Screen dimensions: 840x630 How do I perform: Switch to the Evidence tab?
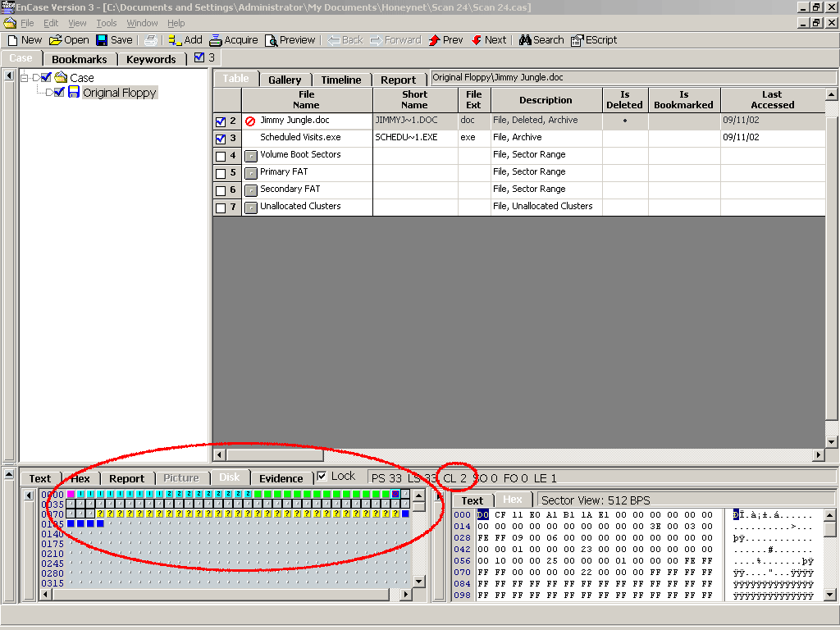[281, 478]
